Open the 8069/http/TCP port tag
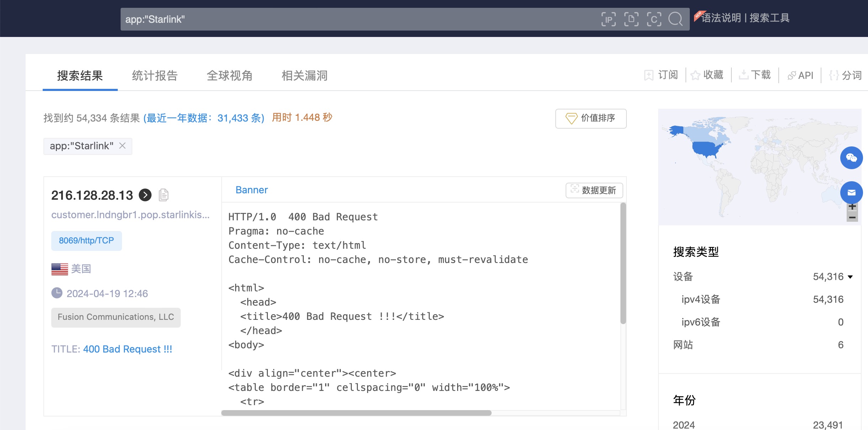This screenshot has width=868, height=430. (86, 241)
